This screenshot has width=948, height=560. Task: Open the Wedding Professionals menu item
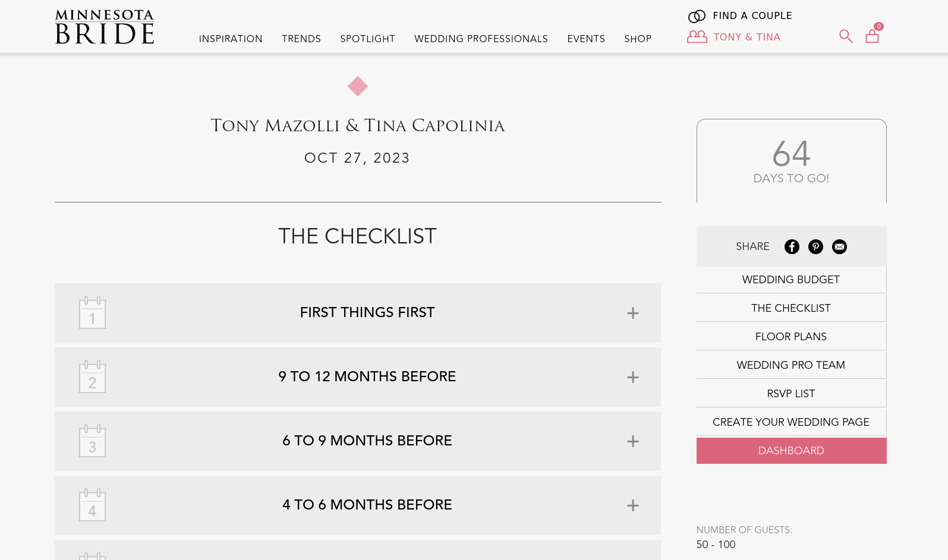tap(481, 39)
